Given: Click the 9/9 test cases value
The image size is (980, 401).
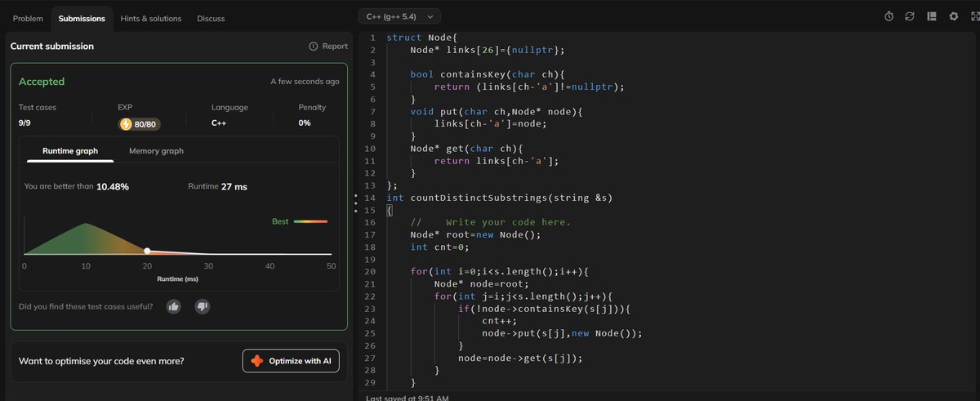Looking at the screenshot, I should coord(25,123).
